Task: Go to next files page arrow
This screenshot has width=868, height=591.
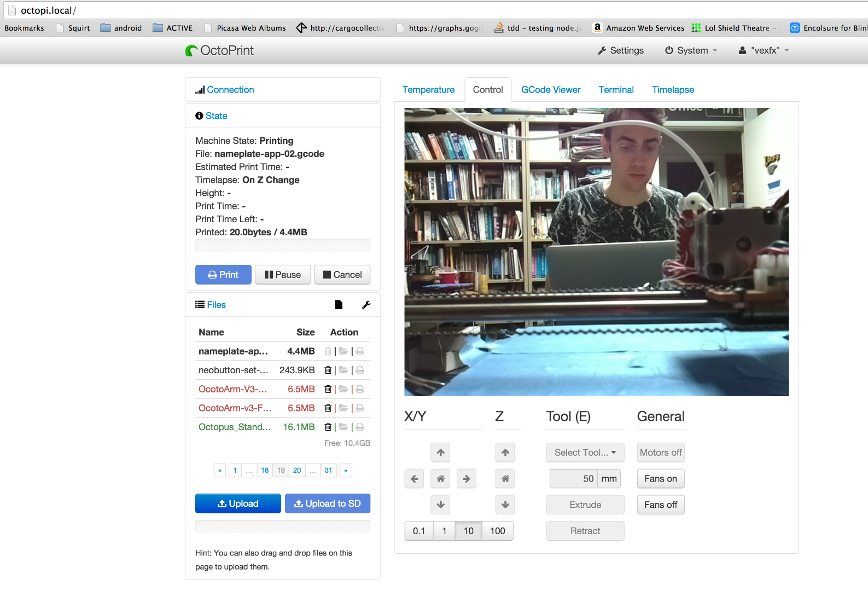Action: click(x=346, y=470)
